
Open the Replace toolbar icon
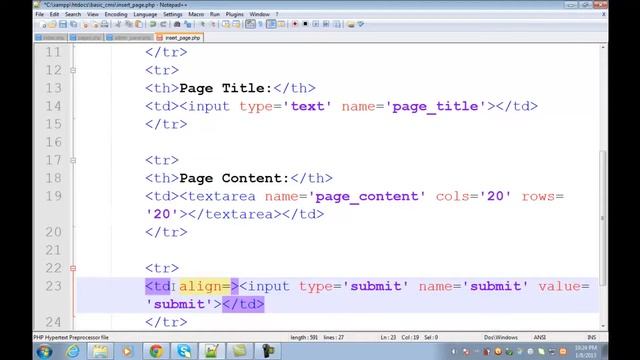[x=188, y=24]
